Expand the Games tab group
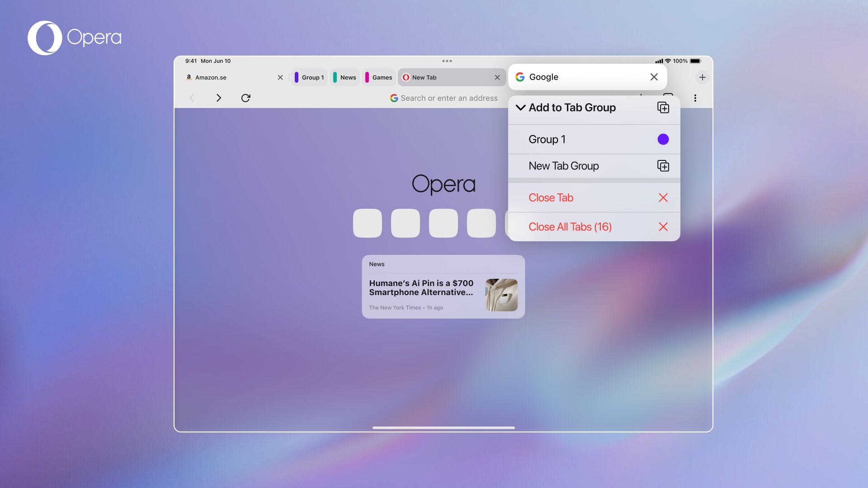Viewport: 868px width, 488px height. click(379, 77)
